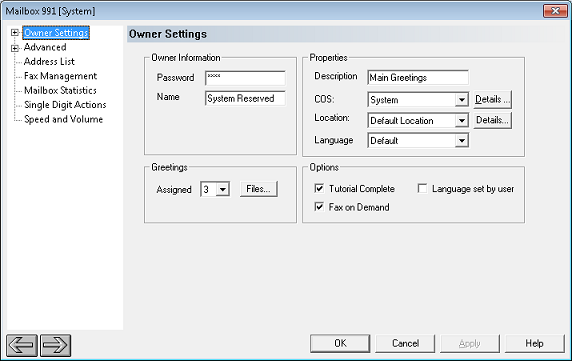The width and height of the screenshot is (572, 361).
Task: Open the Fax Management page
Action: click(61, 76)
